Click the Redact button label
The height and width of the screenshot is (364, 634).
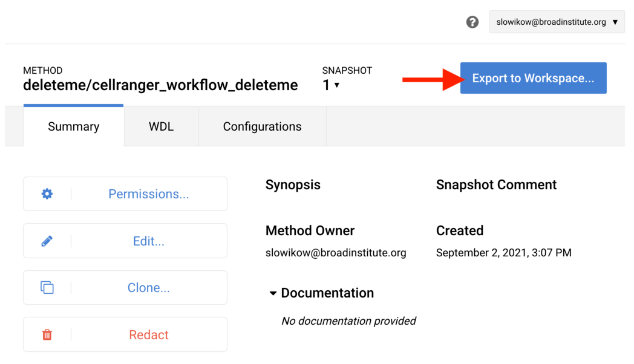149,335
